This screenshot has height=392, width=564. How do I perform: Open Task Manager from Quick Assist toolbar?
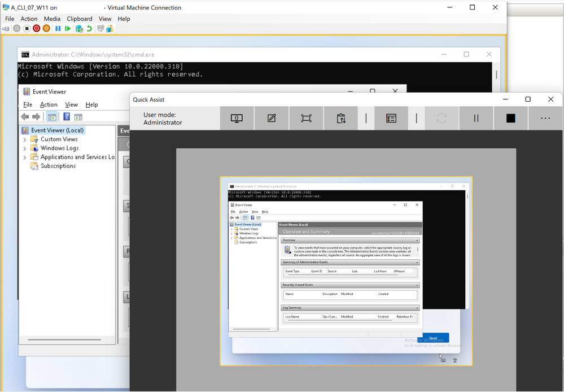391,118
